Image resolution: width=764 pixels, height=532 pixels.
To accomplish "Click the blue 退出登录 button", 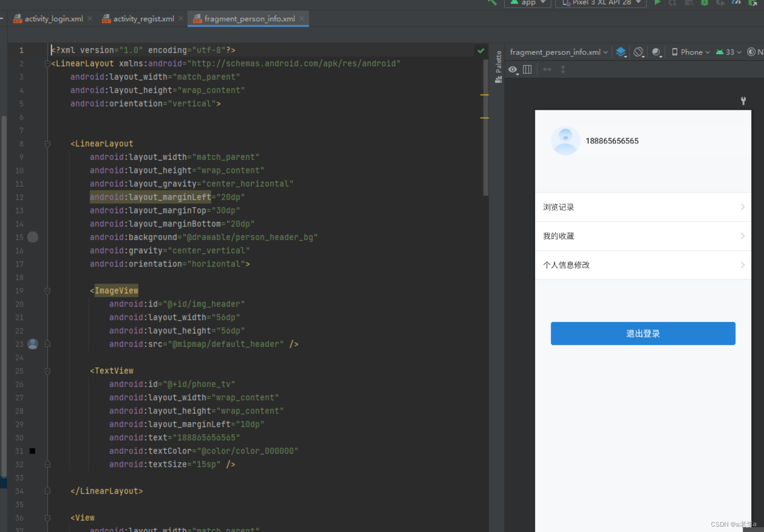I will [643, 333].
